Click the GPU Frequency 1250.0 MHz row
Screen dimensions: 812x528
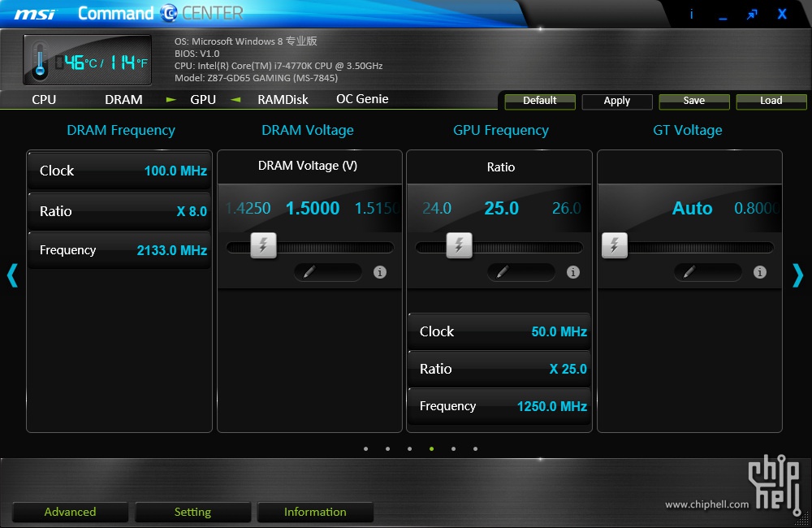[499, 406]
